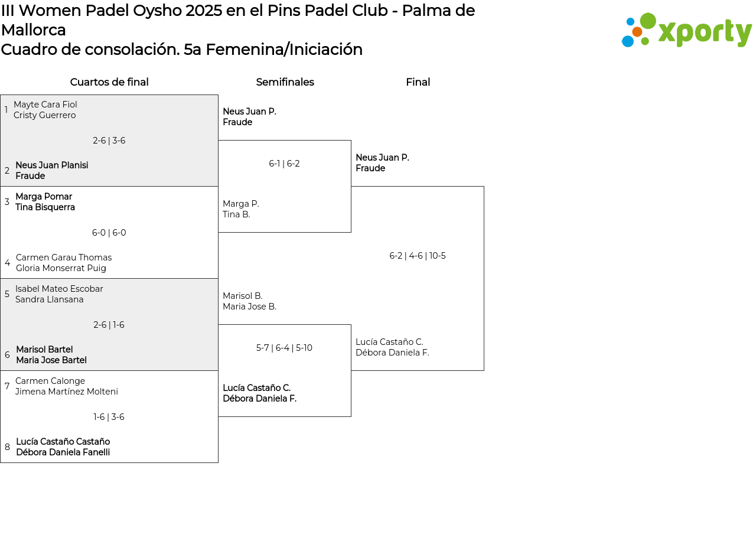Click the Xporty logo
This screenshot has height=541, width=756.
coord(686,30)
